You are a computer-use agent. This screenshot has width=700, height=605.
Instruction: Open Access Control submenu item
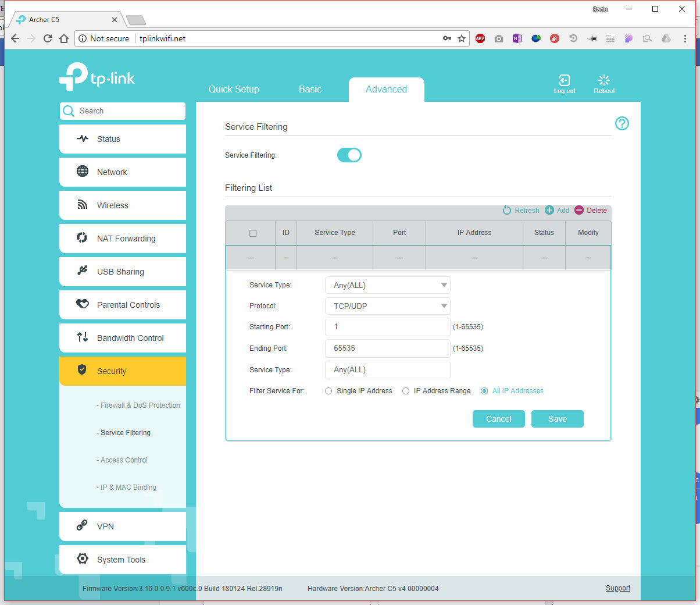click(x=122, y=460)
